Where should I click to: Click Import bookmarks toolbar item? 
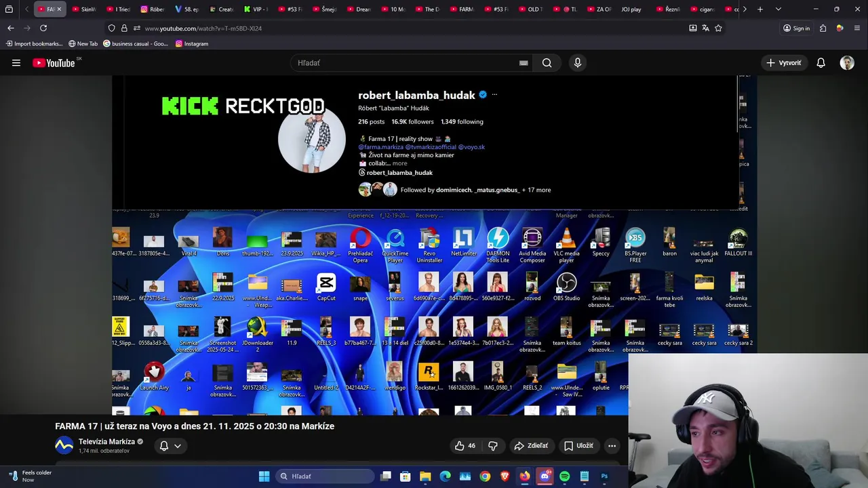click(34, 43)
